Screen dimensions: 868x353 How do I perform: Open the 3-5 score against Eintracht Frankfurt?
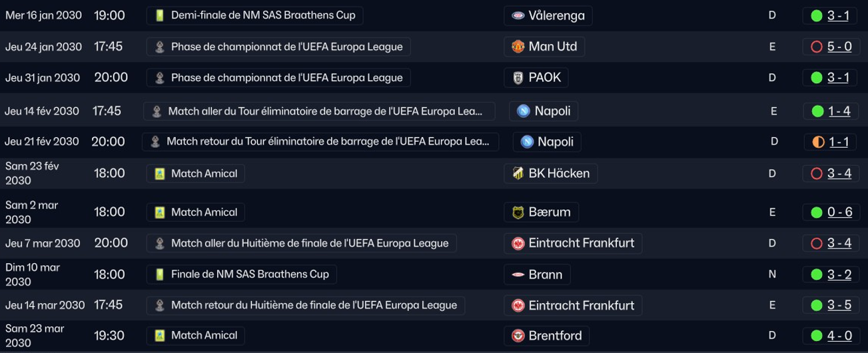tap(839, 305)
